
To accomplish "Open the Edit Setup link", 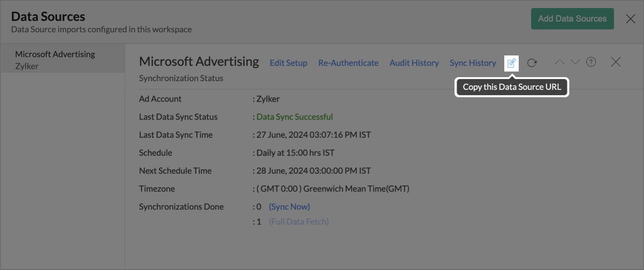I will pyautogui.click(x=288, y=63).
